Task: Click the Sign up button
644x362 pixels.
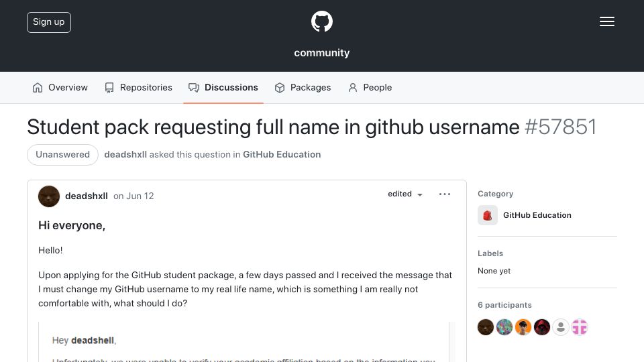Action: pos(49,22)
